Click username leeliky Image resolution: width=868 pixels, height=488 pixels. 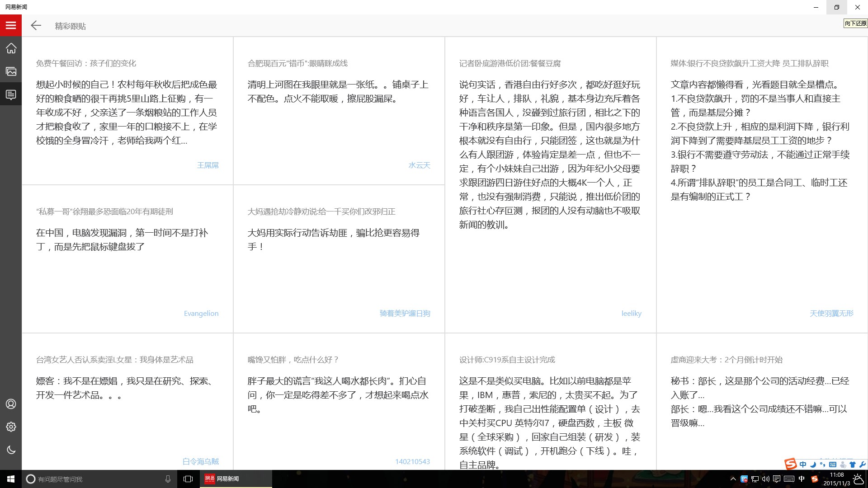click(631, 314)
